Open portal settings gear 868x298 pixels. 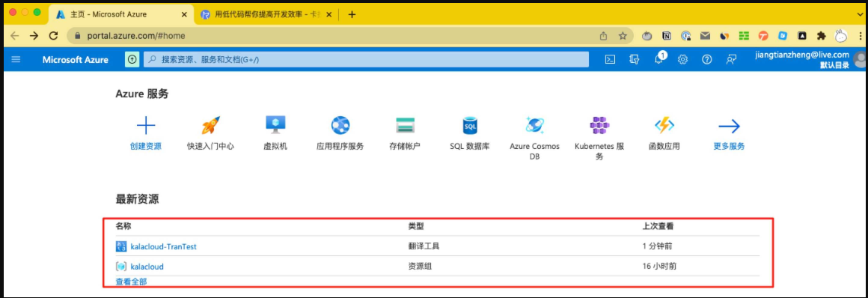(x=682, y=59)
